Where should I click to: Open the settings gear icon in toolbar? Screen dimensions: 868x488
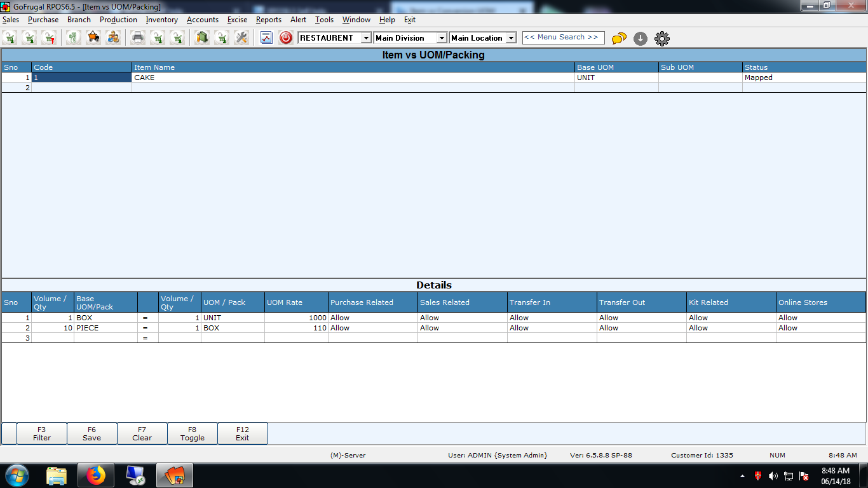pos(662,39)
